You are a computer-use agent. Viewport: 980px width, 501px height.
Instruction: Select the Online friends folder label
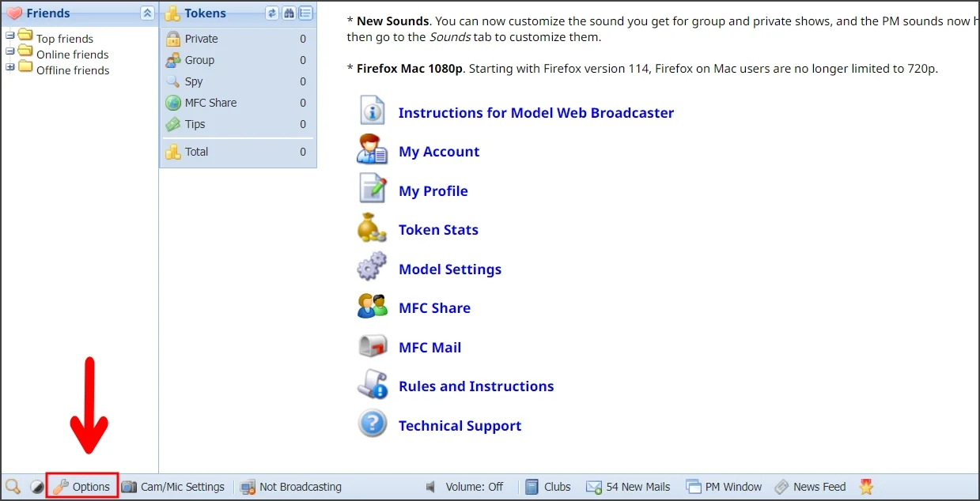73,55
